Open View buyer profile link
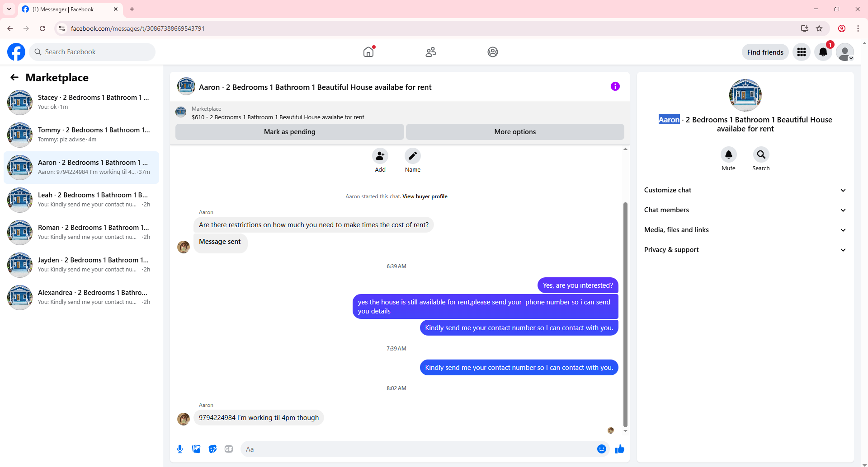The height and width of the screenshot is (467, 868). click(425, 196)
